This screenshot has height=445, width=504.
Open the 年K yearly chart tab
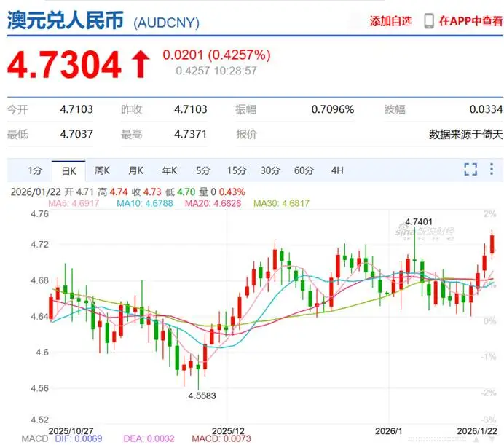(x=169, y=170)
